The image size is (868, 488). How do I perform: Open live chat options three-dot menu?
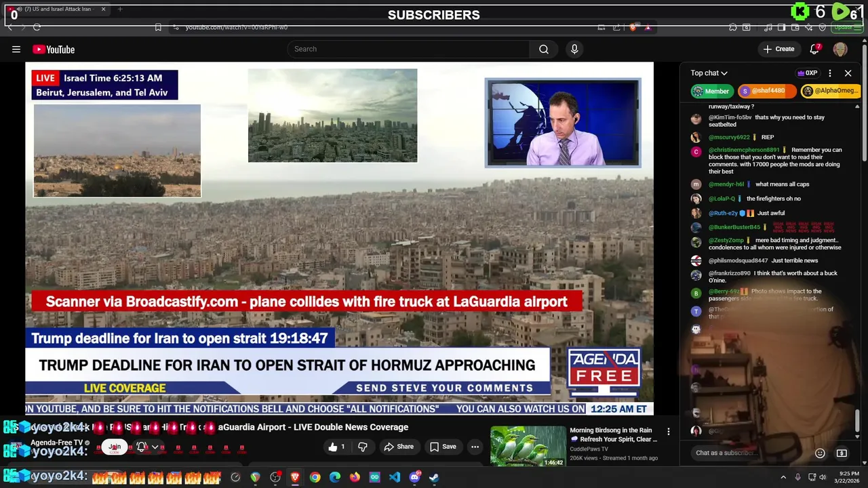click(x=830, y=73)
